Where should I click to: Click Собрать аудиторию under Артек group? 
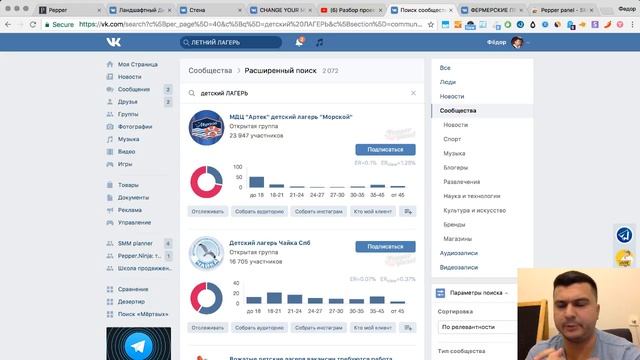pos(259,211)
